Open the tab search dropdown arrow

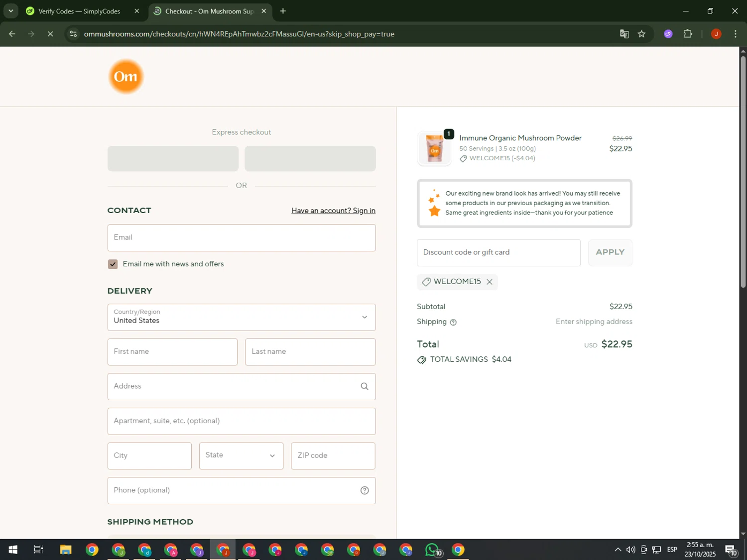click(x=10, y=11)
